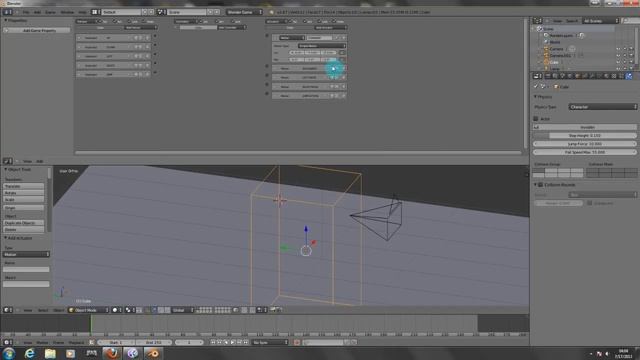Click the Rotate tool button

coord(24,193)
